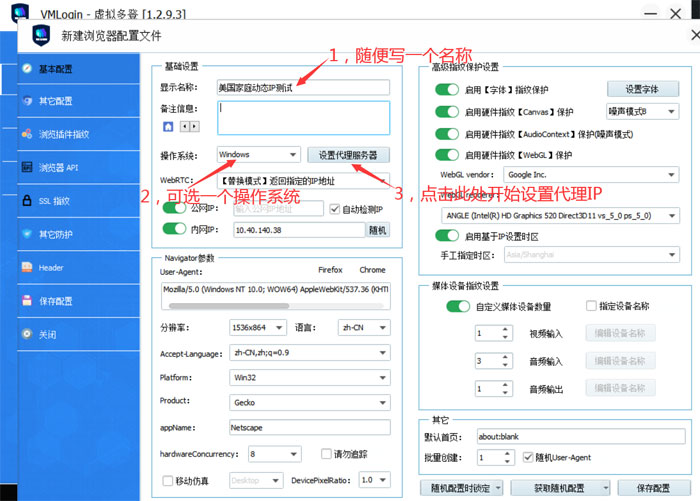700x501 pixels.
Task: Open the 语言 zh-CN dropdown
Action: 364,327
